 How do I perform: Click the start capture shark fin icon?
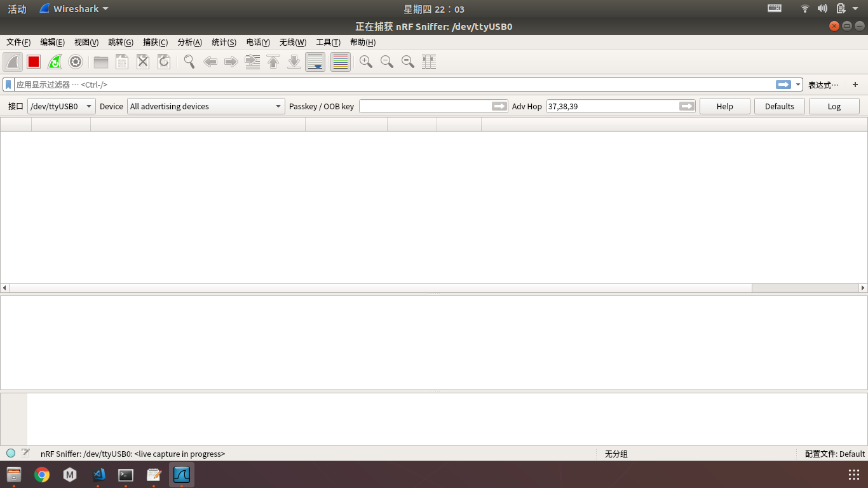pos(13,62)
